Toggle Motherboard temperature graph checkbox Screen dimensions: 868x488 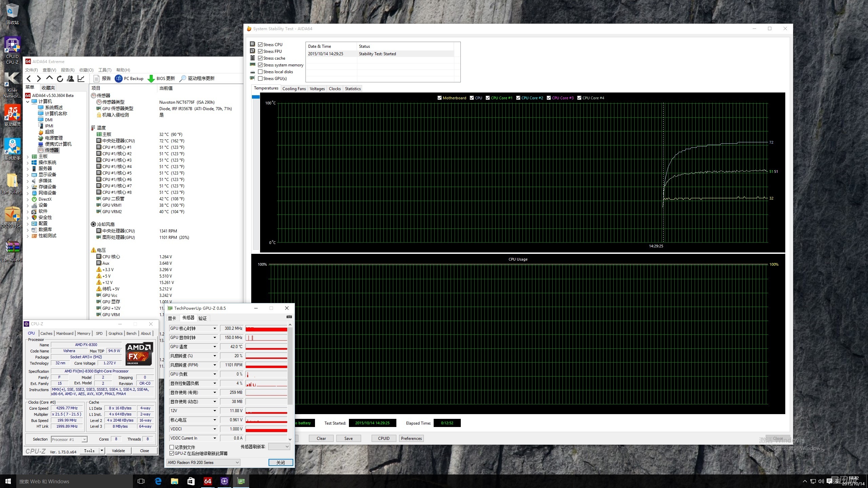[x=439, y=98]
